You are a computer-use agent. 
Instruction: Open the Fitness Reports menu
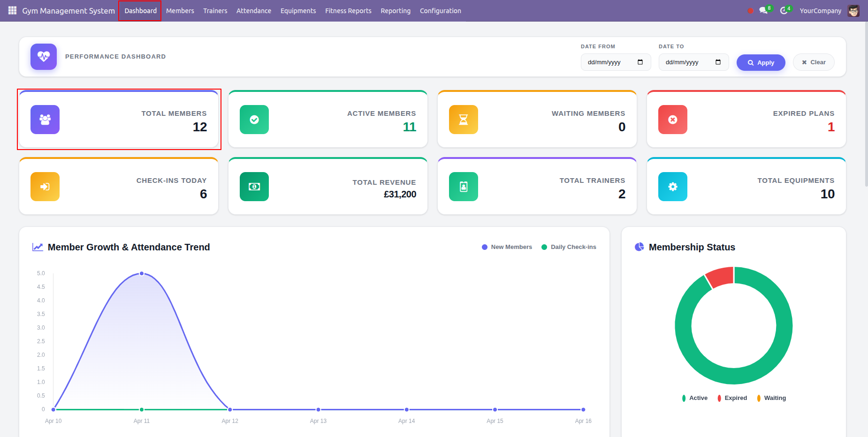(x=348, y=11)
